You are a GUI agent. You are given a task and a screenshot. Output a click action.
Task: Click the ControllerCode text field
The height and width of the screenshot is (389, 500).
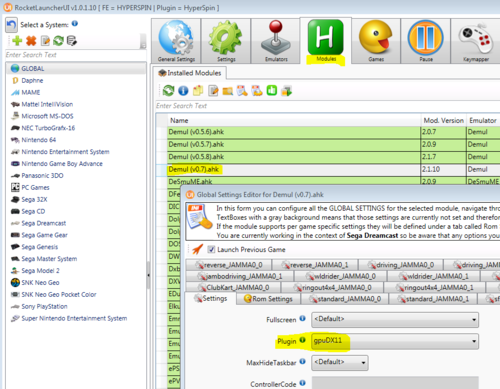click(395, 383)
